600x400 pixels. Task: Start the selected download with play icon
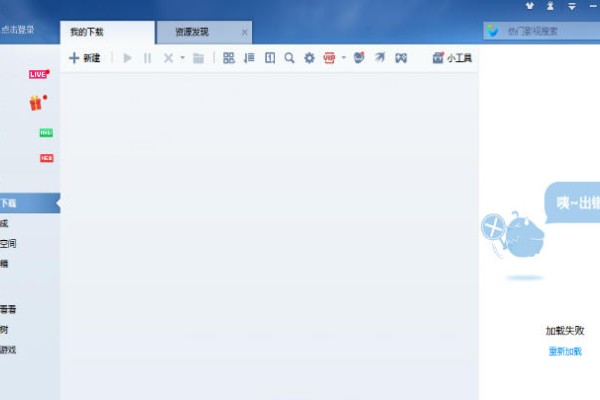pos(127,58)
